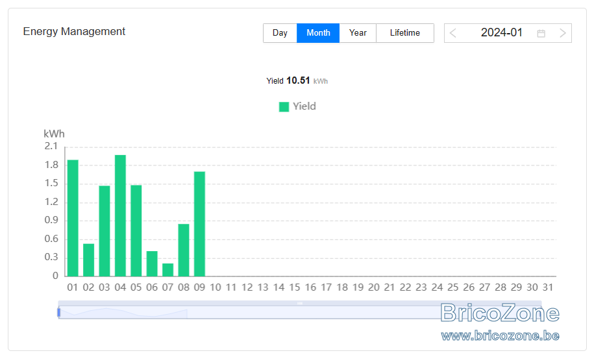Toggle the Yield legend label
The image size is (594, 364).
pos(304,106)
